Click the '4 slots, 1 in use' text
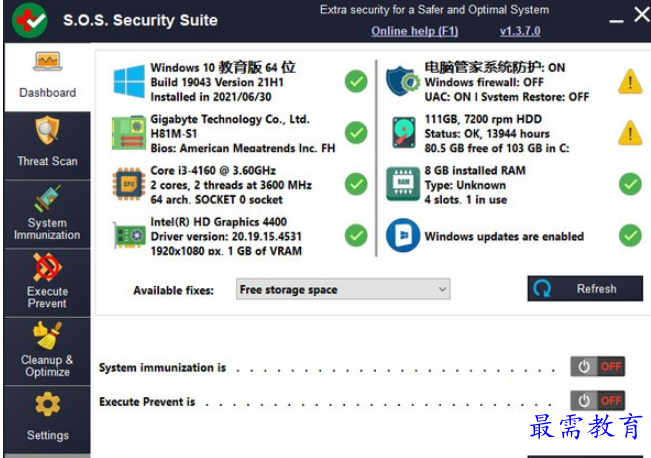Screen dimensions: 651x458 (x=465, y=200)
